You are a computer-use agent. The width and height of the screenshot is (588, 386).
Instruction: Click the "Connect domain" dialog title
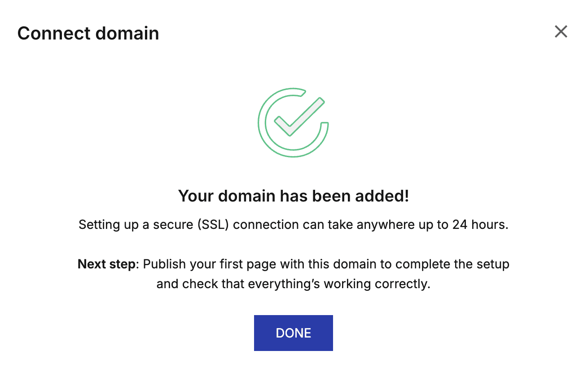coord(88,33)
